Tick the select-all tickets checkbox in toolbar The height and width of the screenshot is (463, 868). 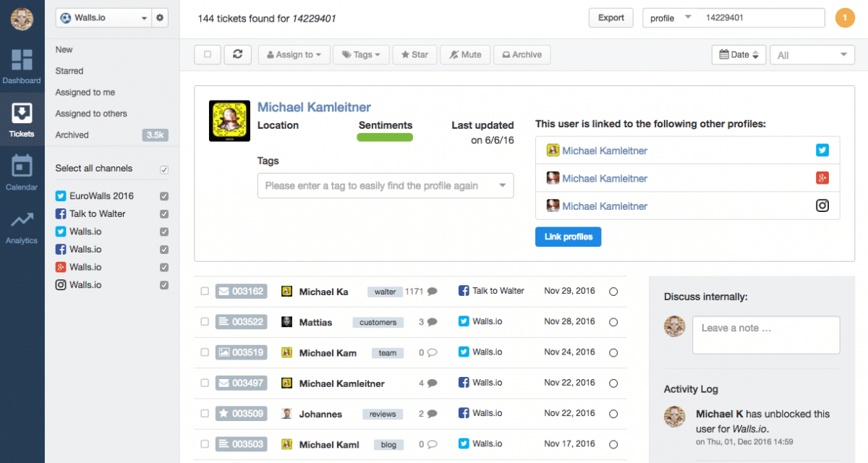(208, 55)
